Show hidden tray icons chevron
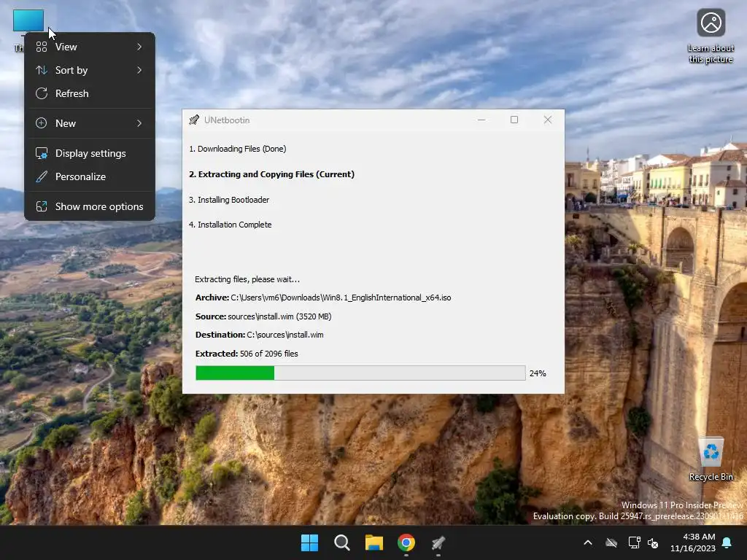747x560 pixels. click(588, 542)
